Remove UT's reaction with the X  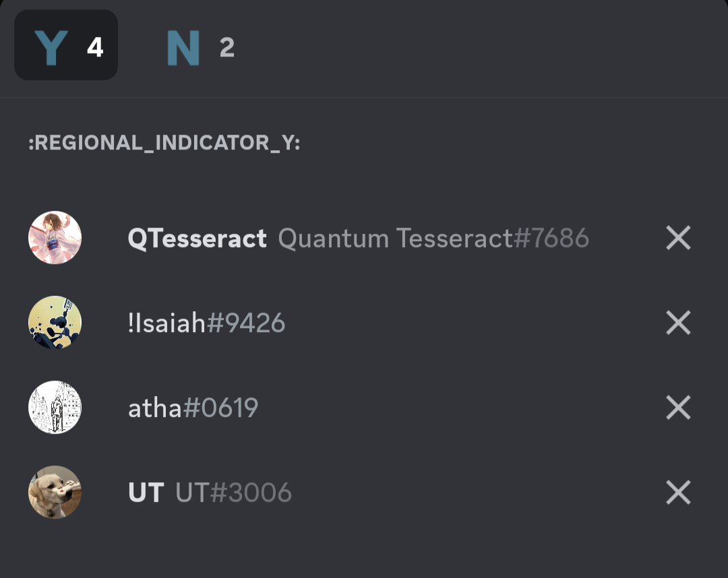[678, 492]
